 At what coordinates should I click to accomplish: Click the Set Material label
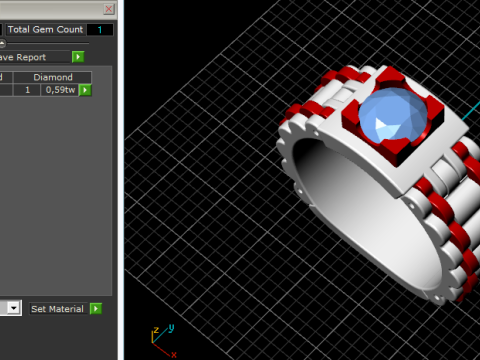[x=57, y=309]
